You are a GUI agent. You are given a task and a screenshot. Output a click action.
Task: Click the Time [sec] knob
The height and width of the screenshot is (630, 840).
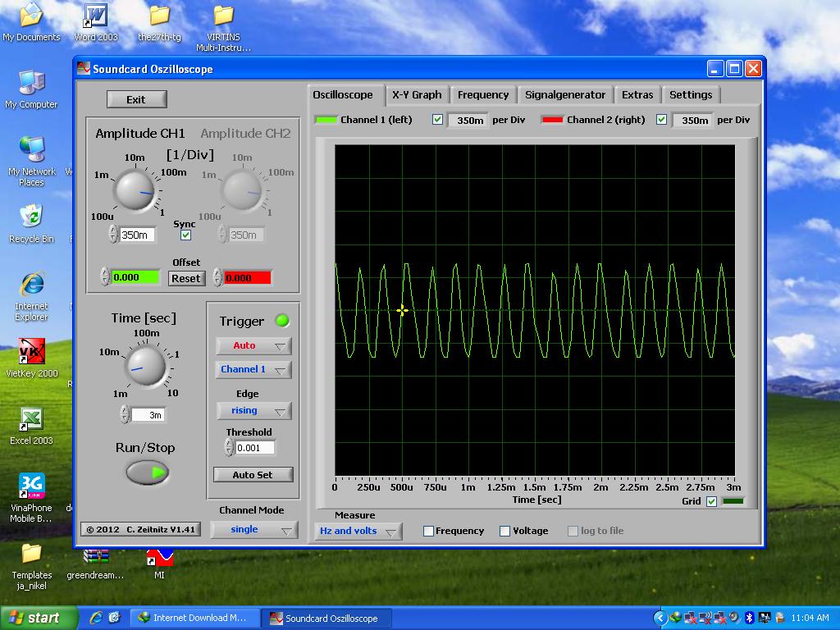[147, 366]
